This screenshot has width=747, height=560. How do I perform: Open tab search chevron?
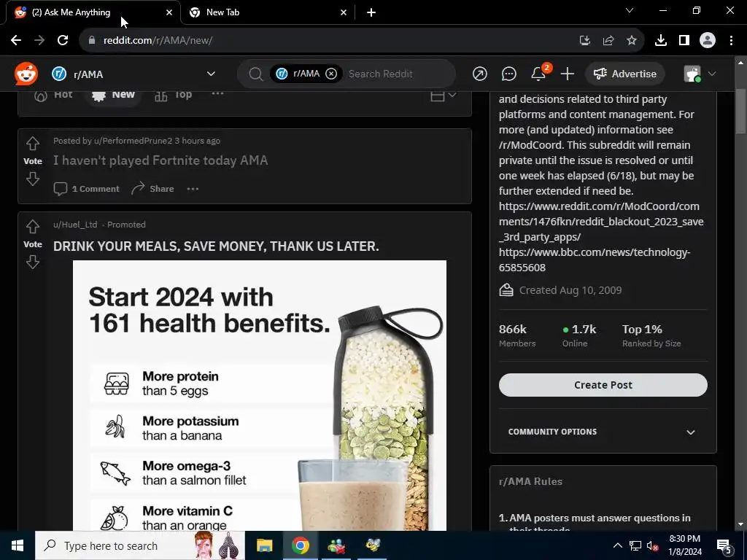(x=630, y=10)
